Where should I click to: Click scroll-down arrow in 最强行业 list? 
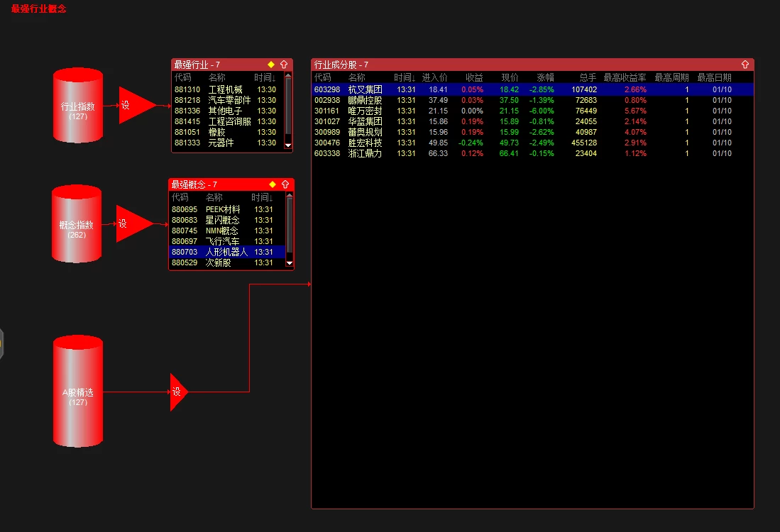pyautogui.click(x=288, y=145)
